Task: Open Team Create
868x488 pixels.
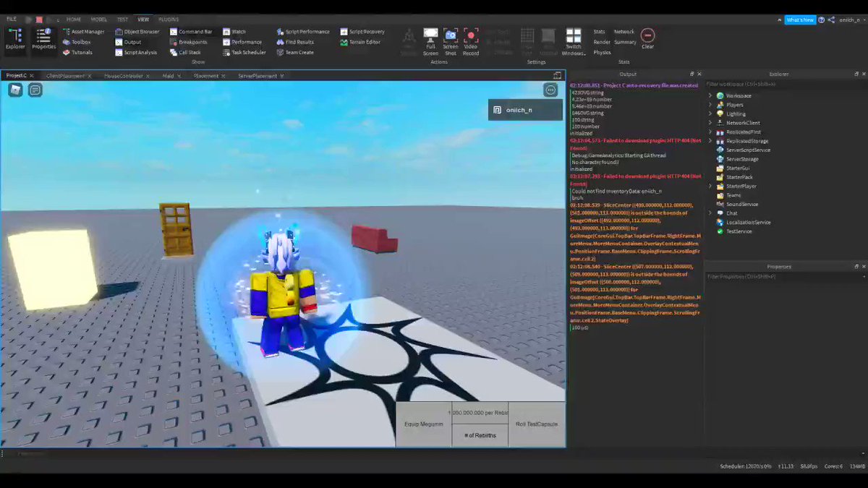Action: coord(295,52)
